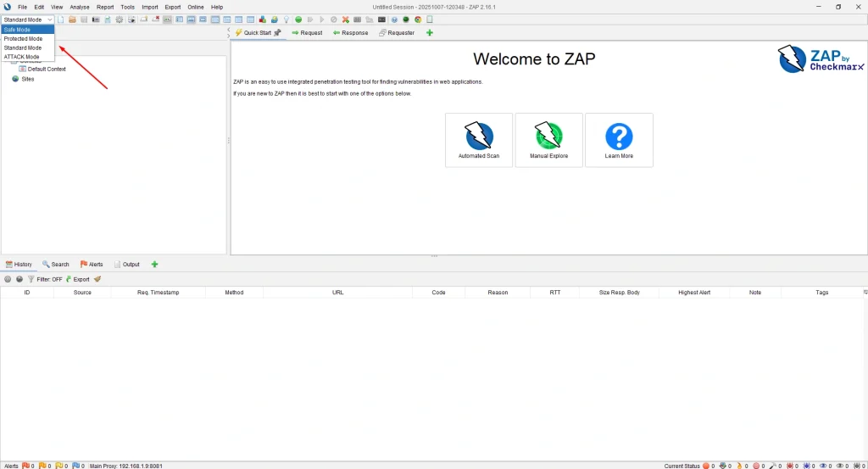Click the green plus beside Requester tab
The image size is (868, 469).
(x=429, y=33)
